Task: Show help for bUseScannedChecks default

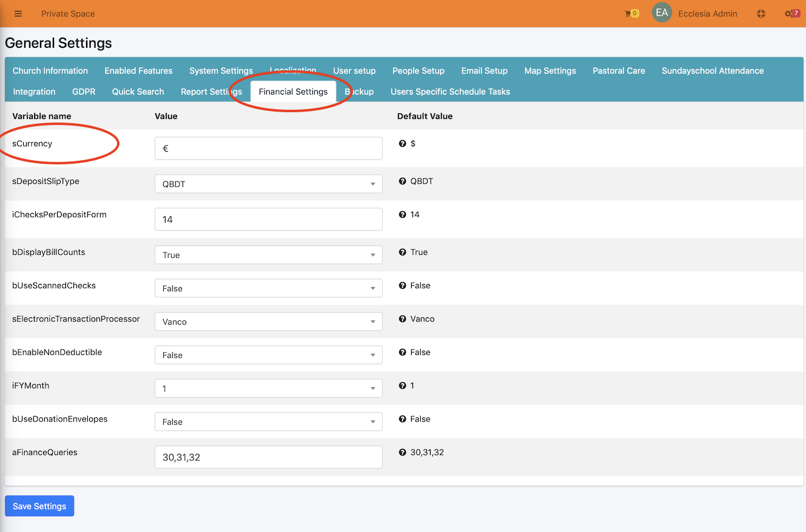Action: click(402, 286)
